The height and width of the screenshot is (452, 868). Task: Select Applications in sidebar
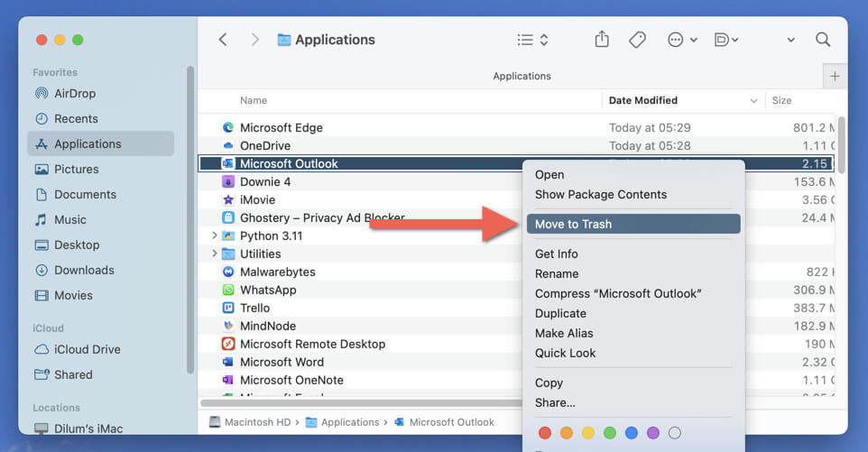pyautogui.click(x=101, y=143)
